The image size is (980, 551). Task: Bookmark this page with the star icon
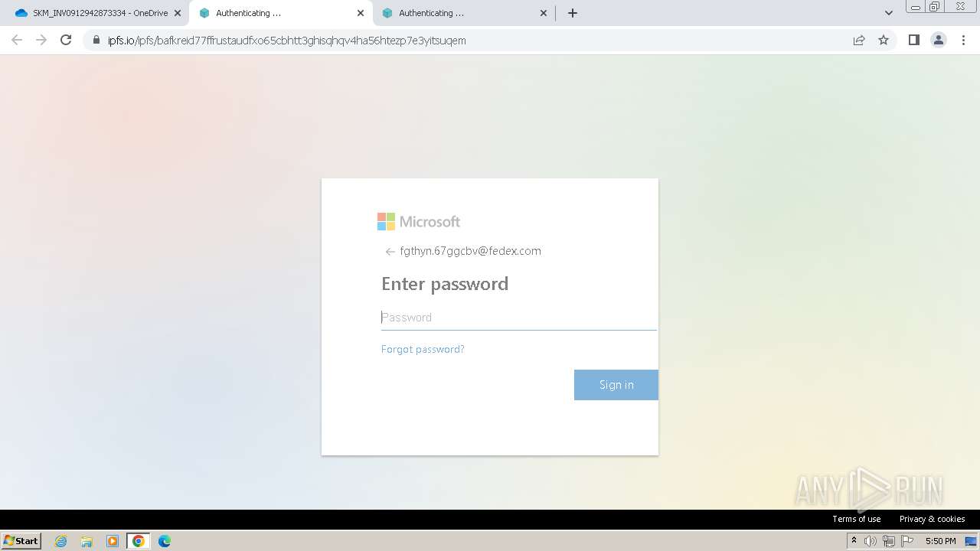tap(884, 40)
